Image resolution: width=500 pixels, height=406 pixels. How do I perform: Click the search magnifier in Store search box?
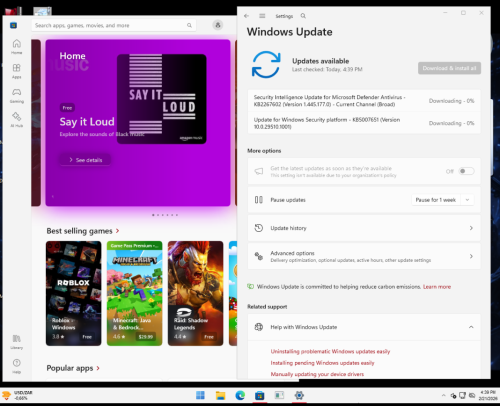click(189, 25)
